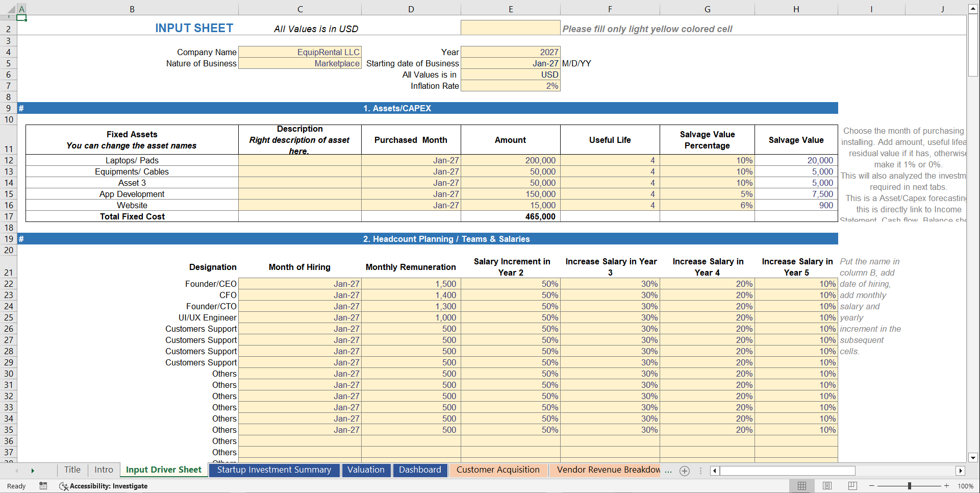Click the macro recording icon
Viewport: 980px width, 493px height.
(43, 486)
